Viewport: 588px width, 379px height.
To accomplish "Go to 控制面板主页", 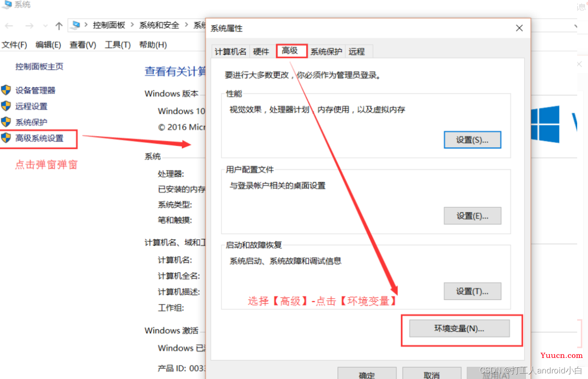I will tap(39, 67).
